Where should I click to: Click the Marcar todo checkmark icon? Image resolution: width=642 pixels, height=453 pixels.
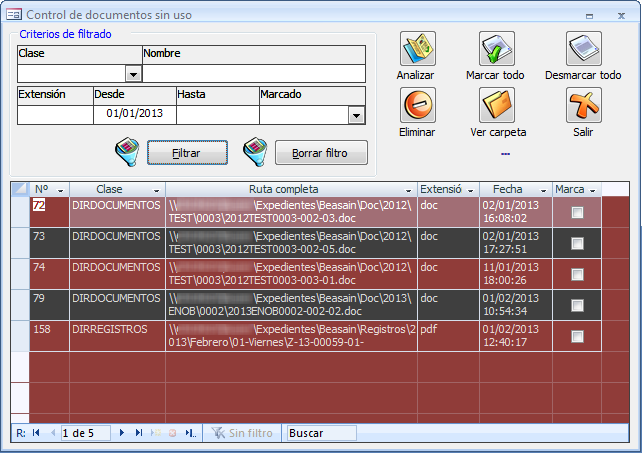click(497, 49)
